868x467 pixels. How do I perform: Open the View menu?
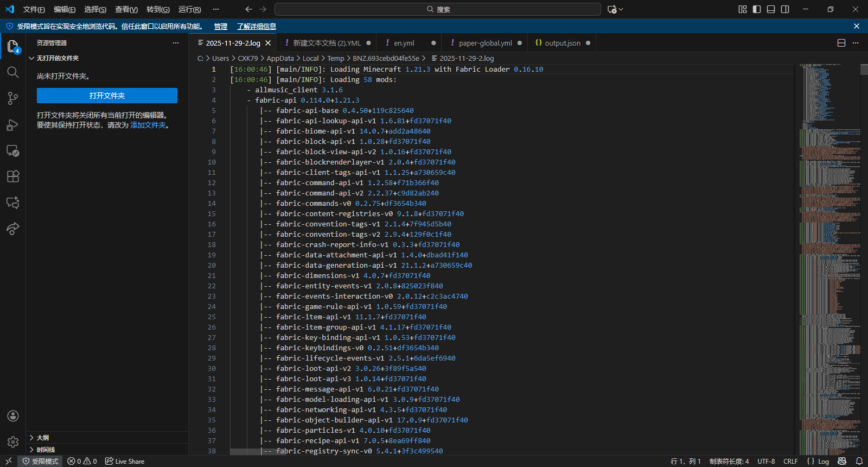click(x=126, y=9)
